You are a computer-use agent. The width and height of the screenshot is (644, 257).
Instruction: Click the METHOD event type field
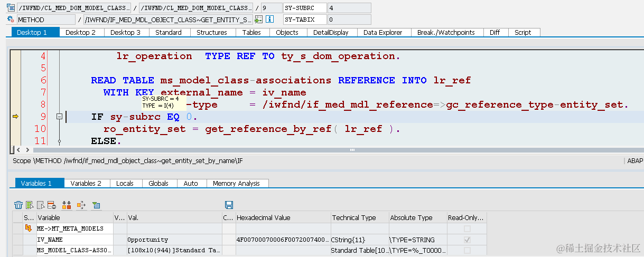coord(46,20)
